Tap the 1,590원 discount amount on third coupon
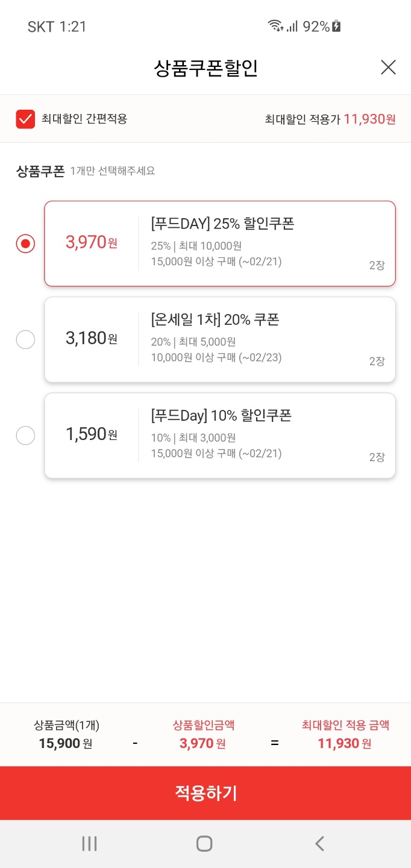This screenshot has width=411, height=868. [x=91, y=434]
